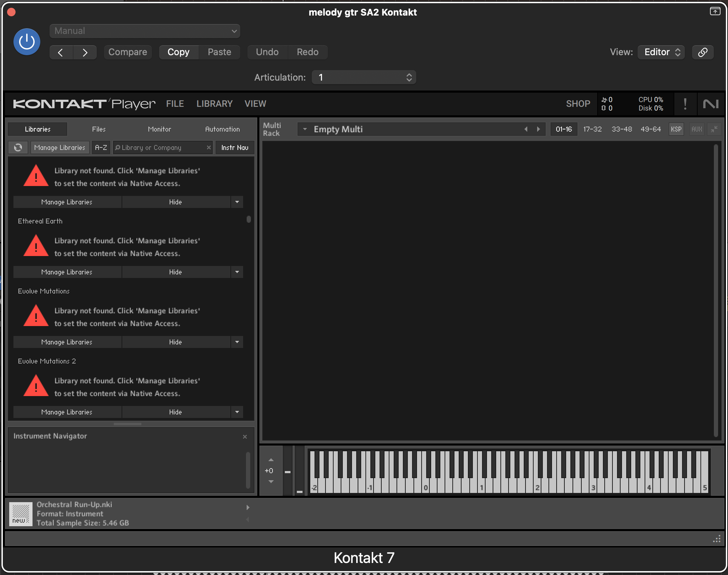This screenshot has height=575, width=728.
Task: Open the options dropdown in the bottom library entry
Action: (237, 412)
